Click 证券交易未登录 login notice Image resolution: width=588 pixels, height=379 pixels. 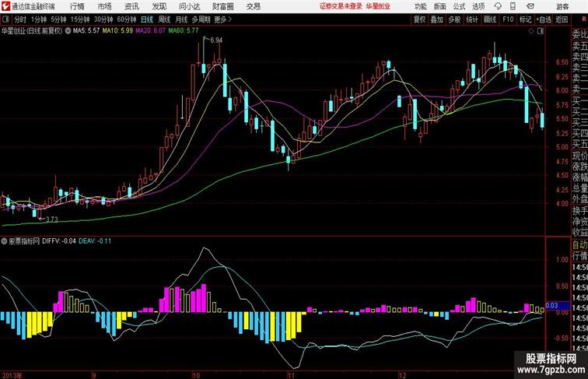click(341, 6)
